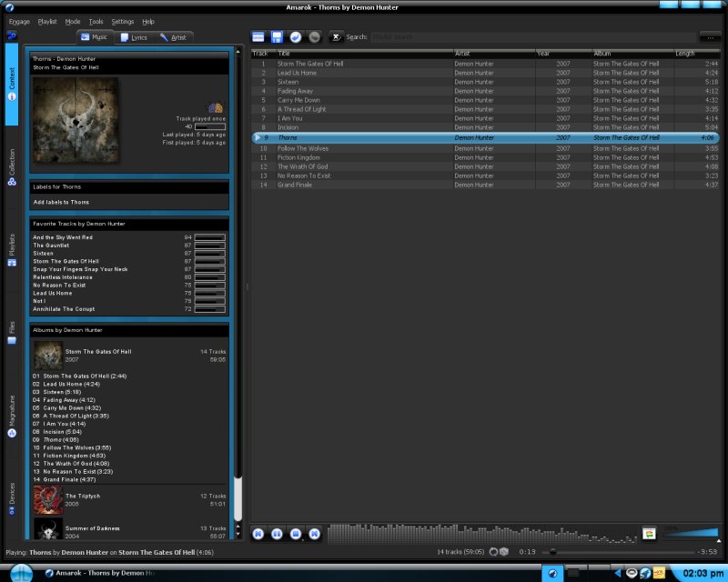Sort playlist by the Length column header

click(x=696, y=54)
